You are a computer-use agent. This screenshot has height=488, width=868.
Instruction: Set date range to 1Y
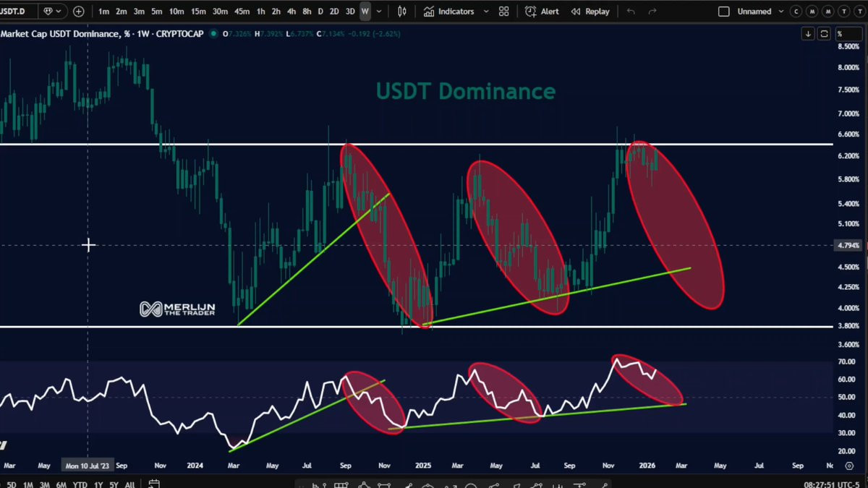click(x=99, y=484)
